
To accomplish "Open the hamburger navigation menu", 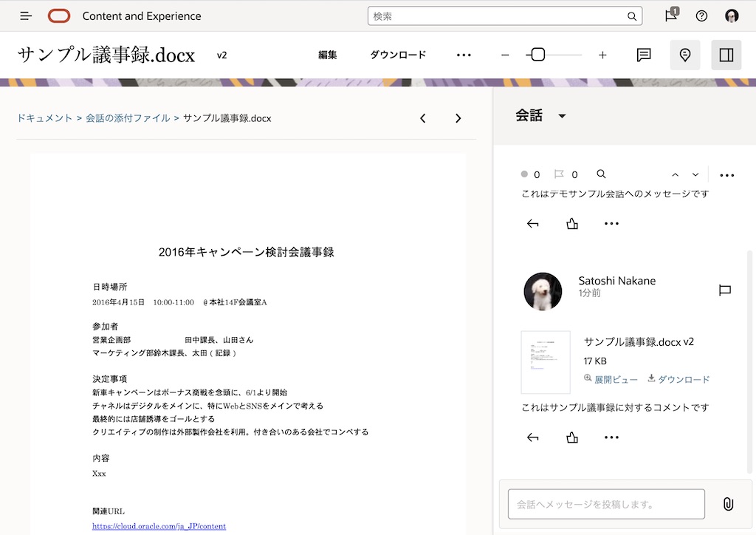I will [25, 16].
